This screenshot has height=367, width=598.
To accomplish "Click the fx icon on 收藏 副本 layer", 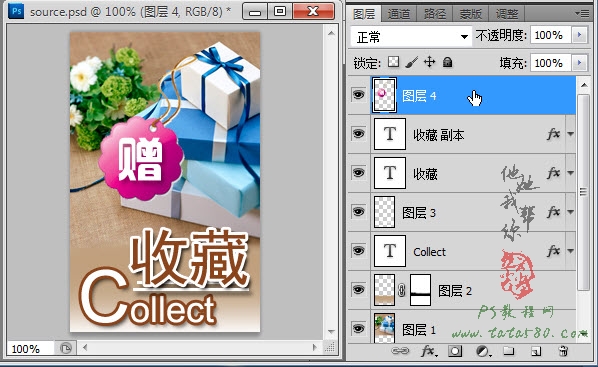I will pyautogui.click(x=553, y=134).
